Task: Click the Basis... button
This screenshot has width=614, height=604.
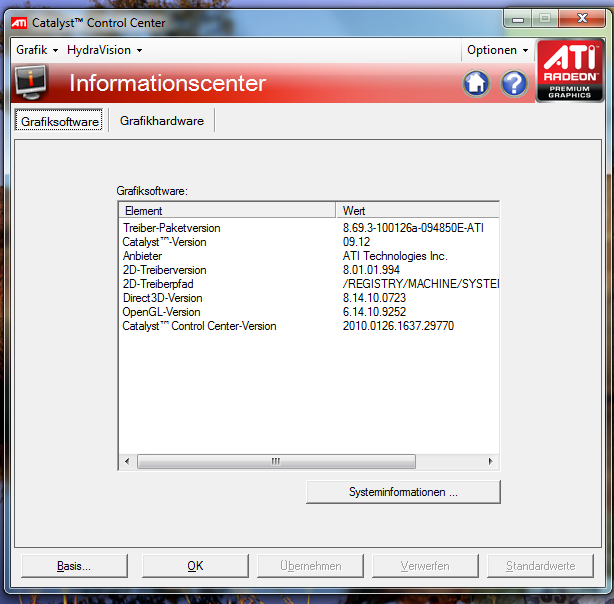Action: (74, 566)
